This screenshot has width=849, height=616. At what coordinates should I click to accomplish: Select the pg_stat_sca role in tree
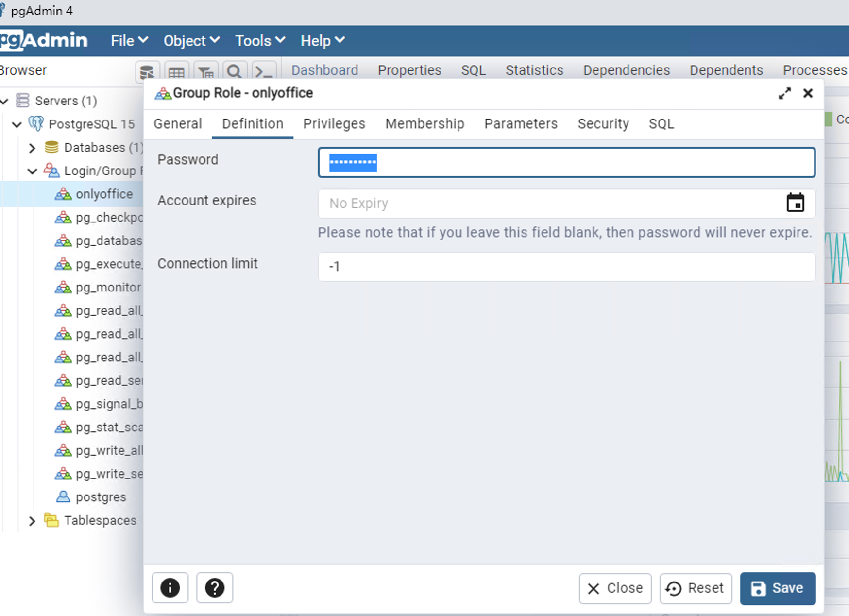(109, 427)
